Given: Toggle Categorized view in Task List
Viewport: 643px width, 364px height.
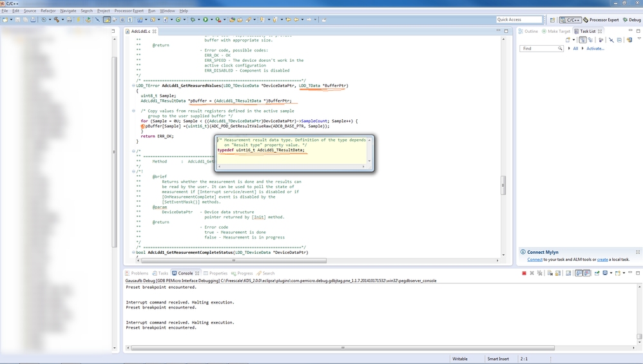Looking at the screenshot, I should click(582, 40).
